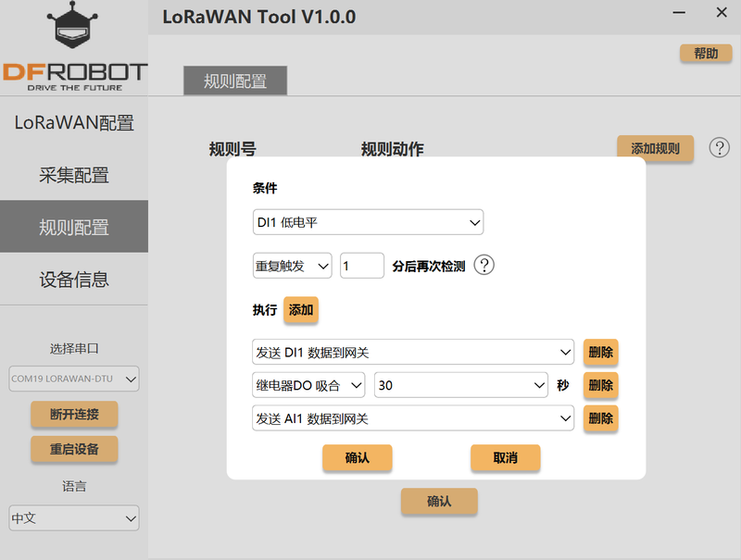Viewport: 741px width, 560px height.
Task: Delete the 继电器DO 吸合 action row
Action: [600, 385]
